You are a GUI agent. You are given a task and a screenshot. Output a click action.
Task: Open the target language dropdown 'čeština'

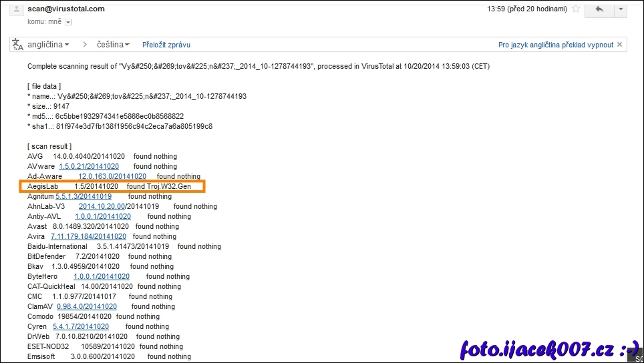tap(114, 45)
